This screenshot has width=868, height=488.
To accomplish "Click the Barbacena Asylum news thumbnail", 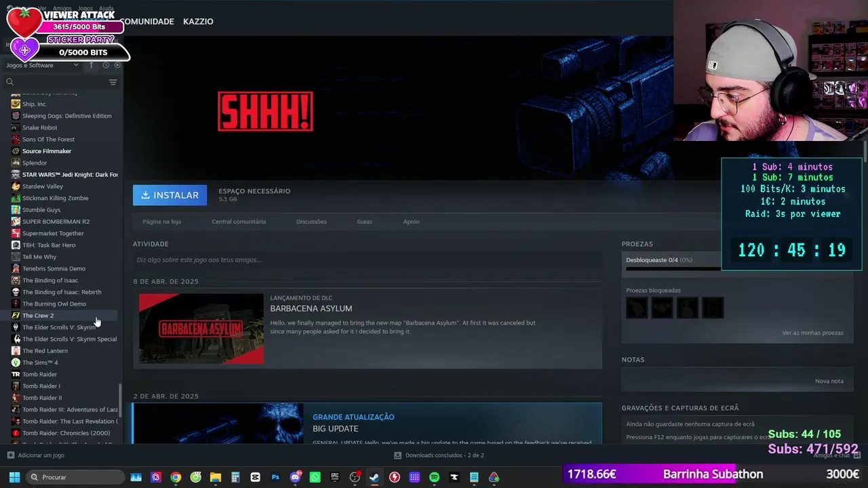I will pos(201,329).
